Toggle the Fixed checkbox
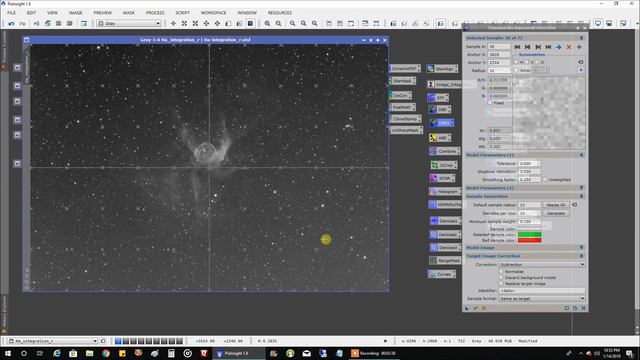Image resolution: width=640 pixels, height=360 pixels. pos(490,103)
